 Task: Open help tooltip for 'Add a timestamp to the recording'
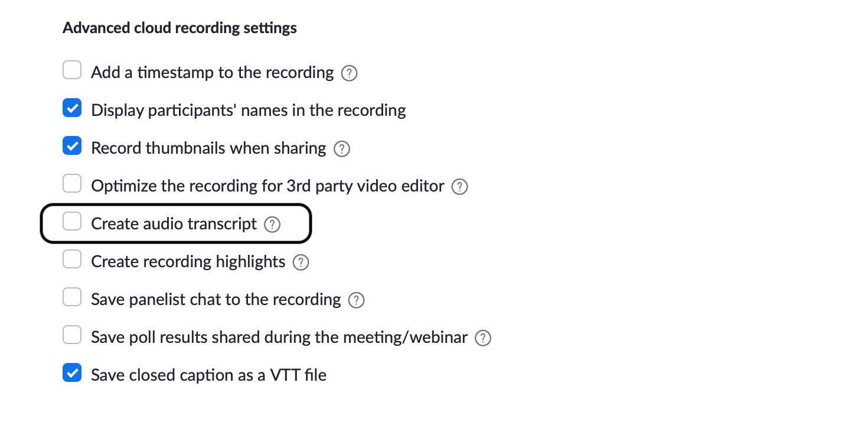(349, 73)
